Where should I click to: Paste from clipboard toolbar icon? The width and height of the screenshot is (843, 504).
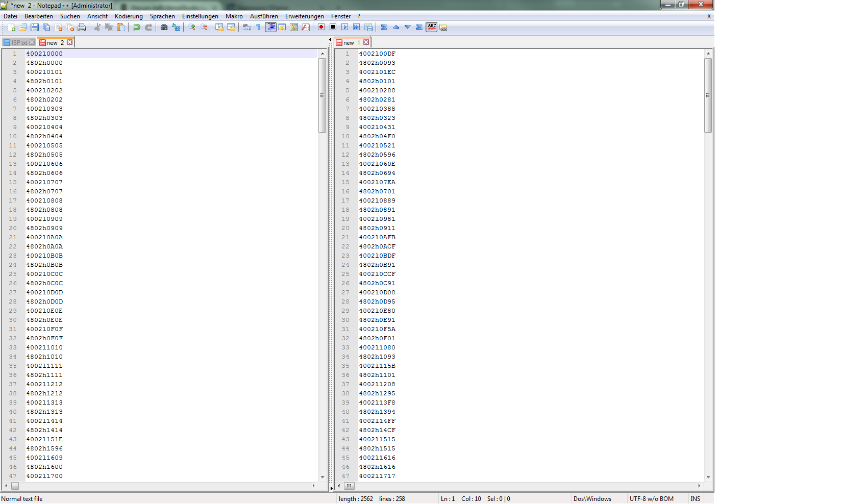point(121,27)
